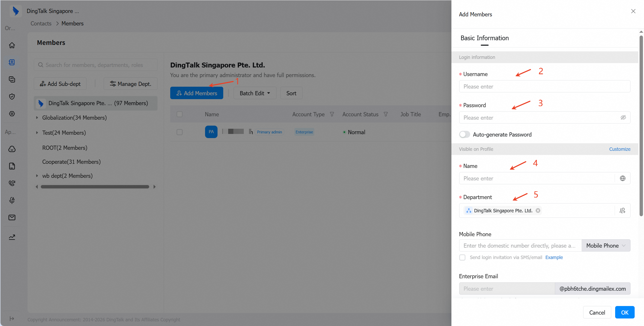Click the Normal account status cell
The image size is (644, 326).
pyautogui.click(x=354, y=132)
